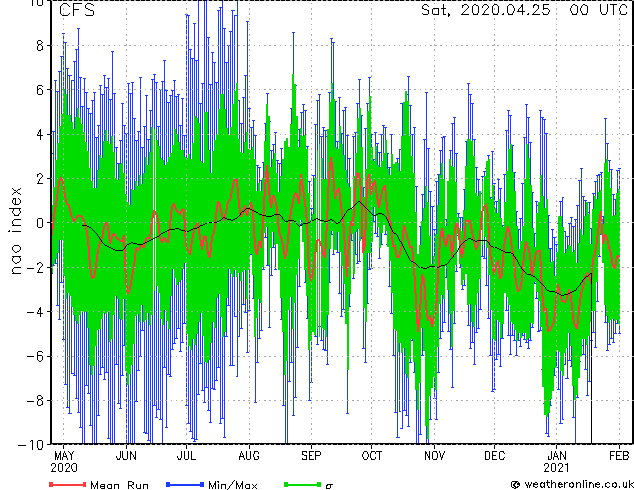Click the JUL month axis label
This screenshot has height=490, width=634.
pyautogui.click(x=186, y=456)
